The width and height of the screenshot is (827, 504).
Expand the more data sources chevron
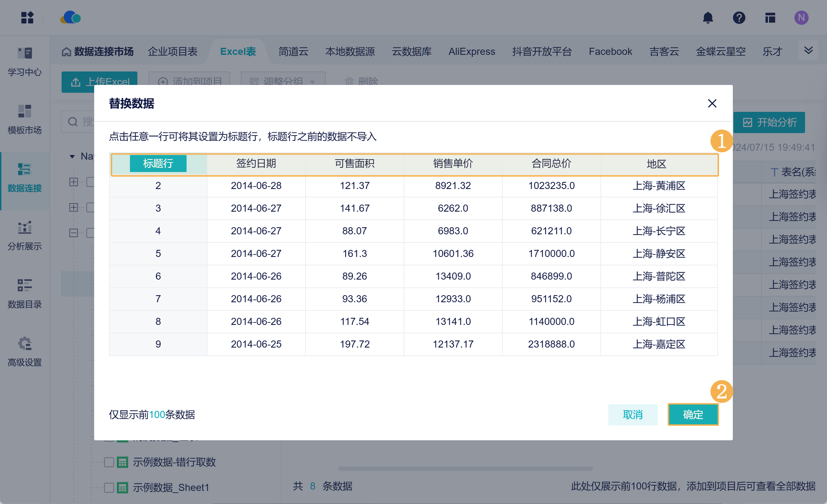808,51
